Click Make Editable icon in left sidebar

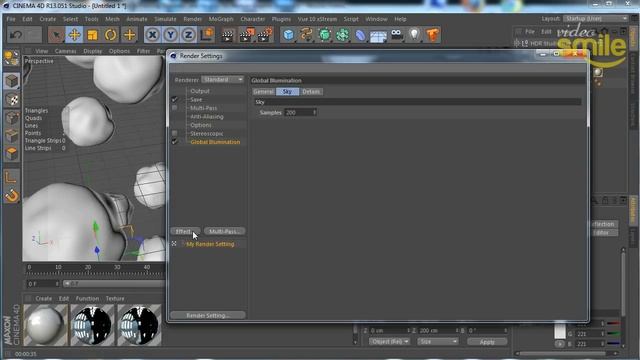coord(11,58)
